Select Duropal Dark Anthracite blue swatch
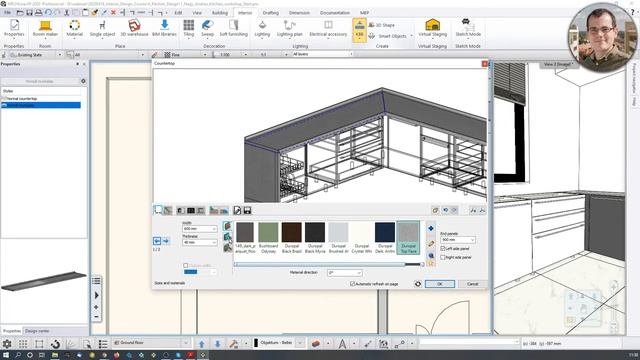 click(385, 238)
